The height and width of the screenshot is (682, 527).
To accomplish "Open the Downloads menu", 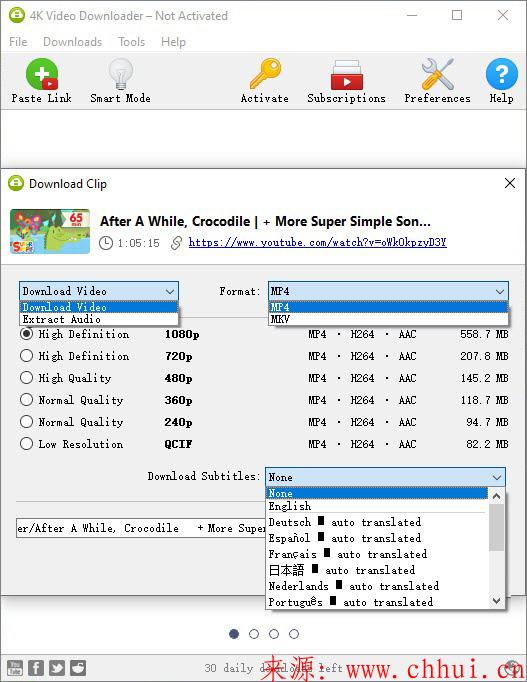I will pyautogui.click(x=72, y=42).
